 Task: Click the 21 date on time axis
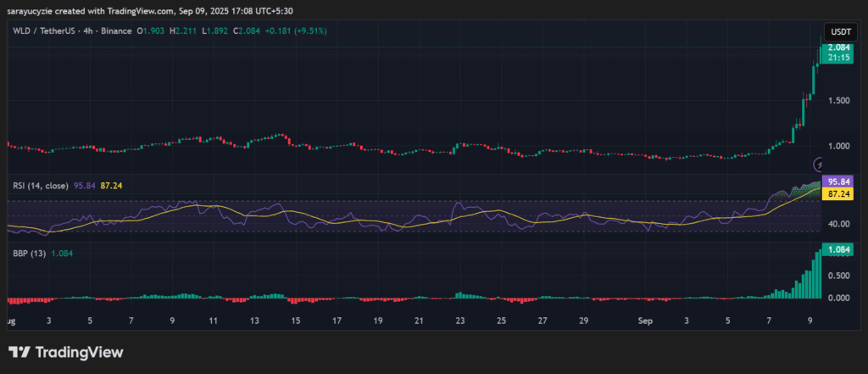click(419, 321)
